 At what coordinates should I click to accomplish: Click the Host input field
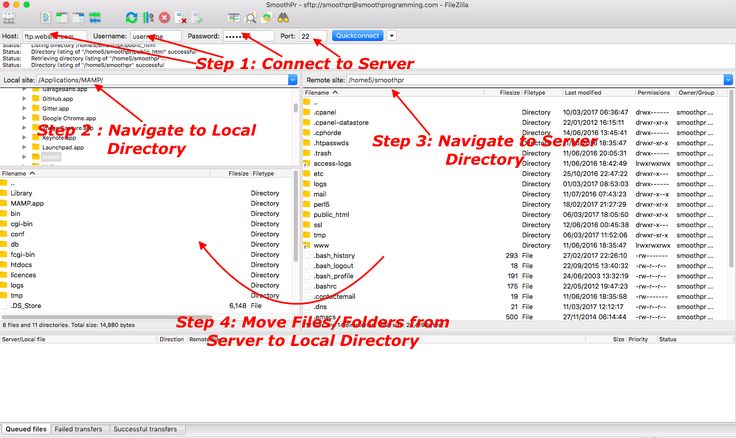tap(54, 36)
